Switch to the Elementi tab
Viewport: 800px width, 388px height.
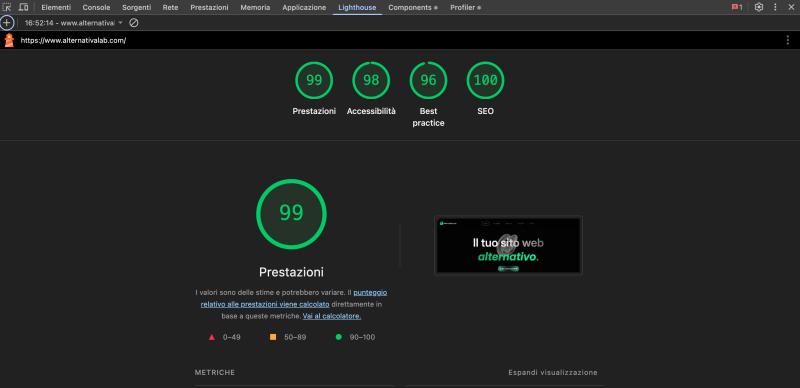(56, 8)
